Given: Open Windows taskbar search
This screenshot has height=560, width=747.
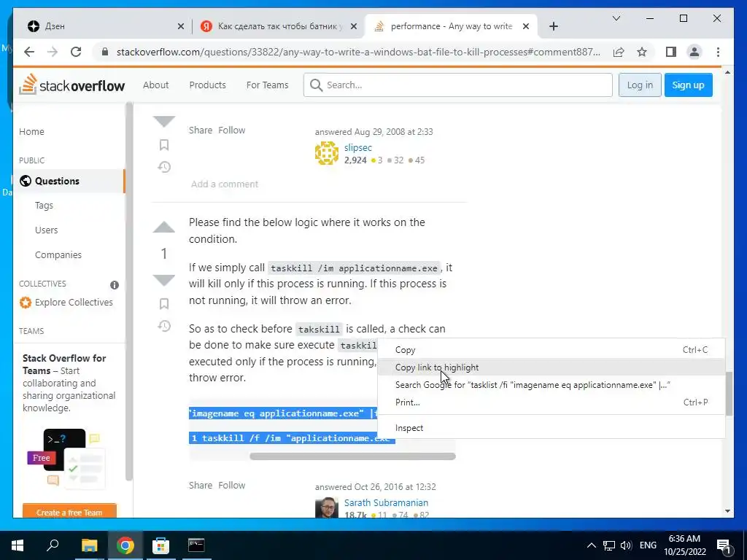Looking at the screenshot, I should 53,545.
